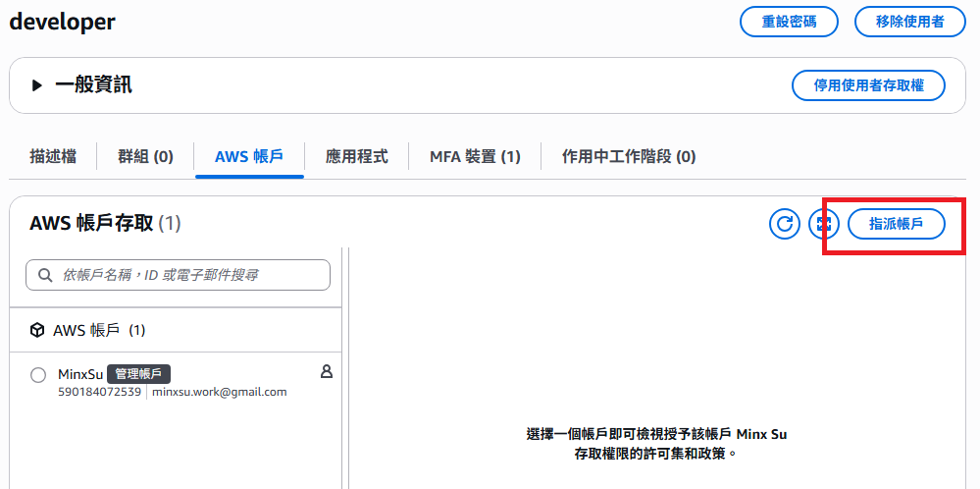
Task: Click the 重設密碼 button
Action: (x=789, y=22)
